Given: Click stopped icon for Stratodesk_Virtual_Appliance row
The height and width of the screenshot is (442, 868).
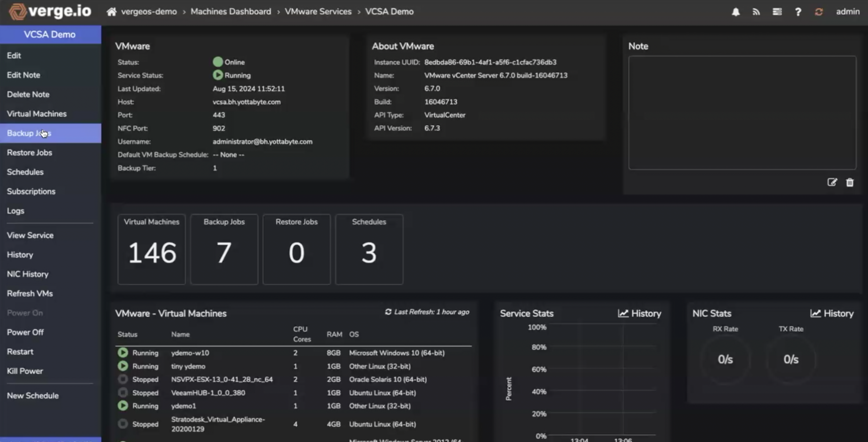Looking at the screenshot, I should (123, 424).
